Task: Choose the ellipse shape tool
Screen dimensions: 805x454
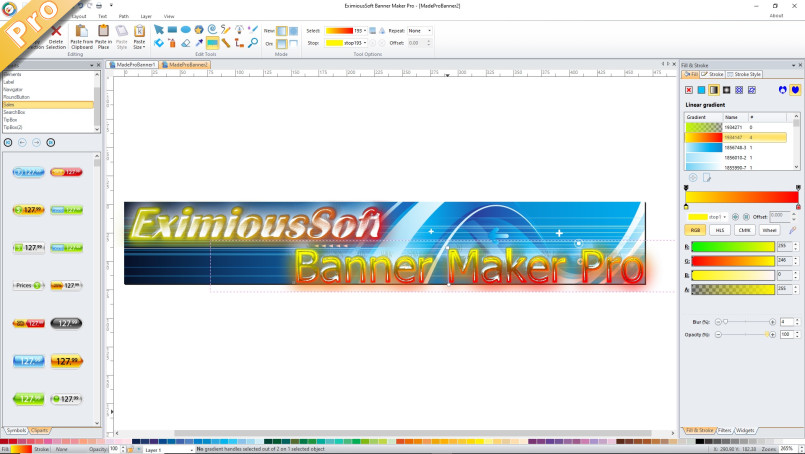Action: tap(185, 30)
